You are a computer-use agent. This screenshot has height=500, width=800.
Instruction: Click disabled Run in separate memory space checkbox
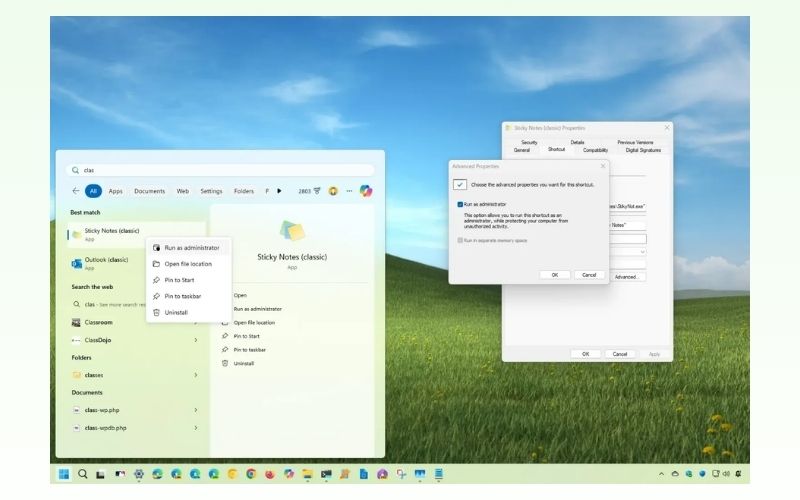[x=460, y=240]
